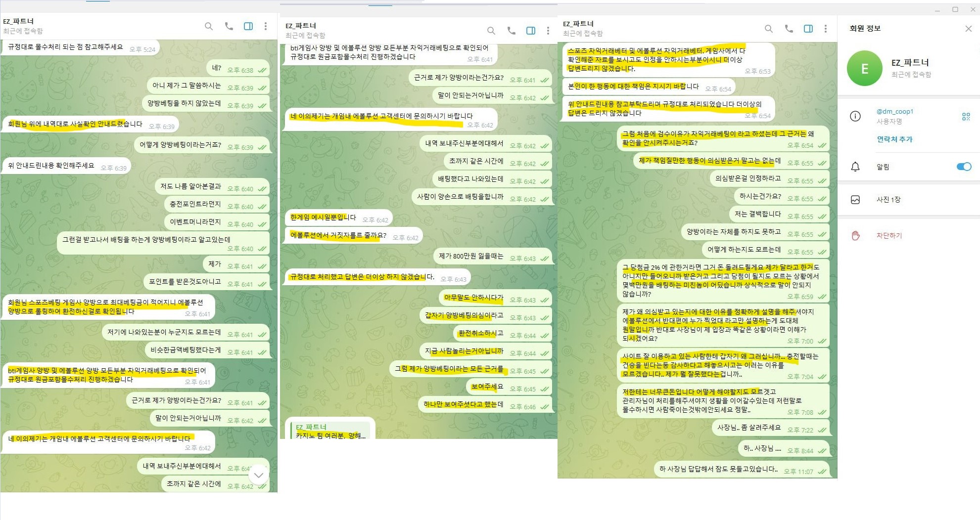
Task: Click search icon in left chat header
Action: (x=209, y=26)
